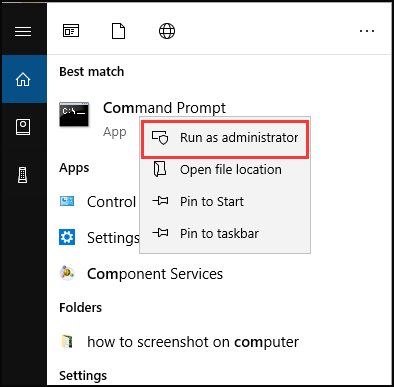Select Pin to Start
The height and width of the screenshot is (387, 394).
[225, 201]
